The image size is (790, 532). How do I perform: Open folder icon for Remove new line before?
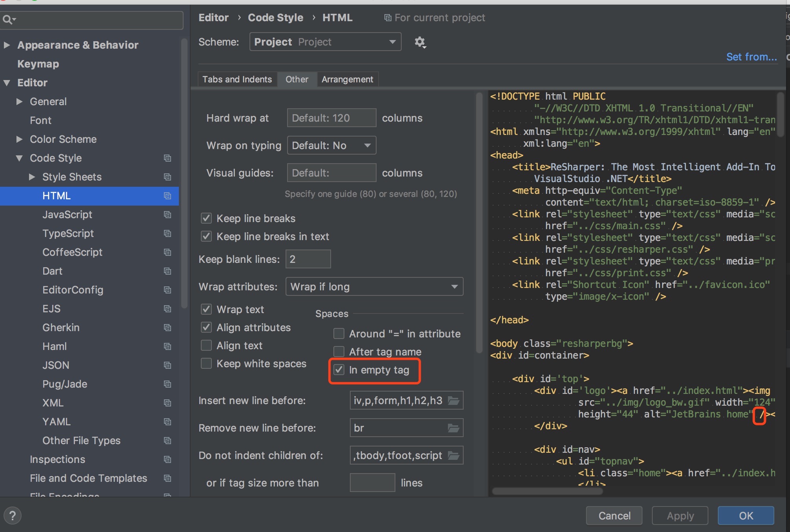[x=454, y=428]
